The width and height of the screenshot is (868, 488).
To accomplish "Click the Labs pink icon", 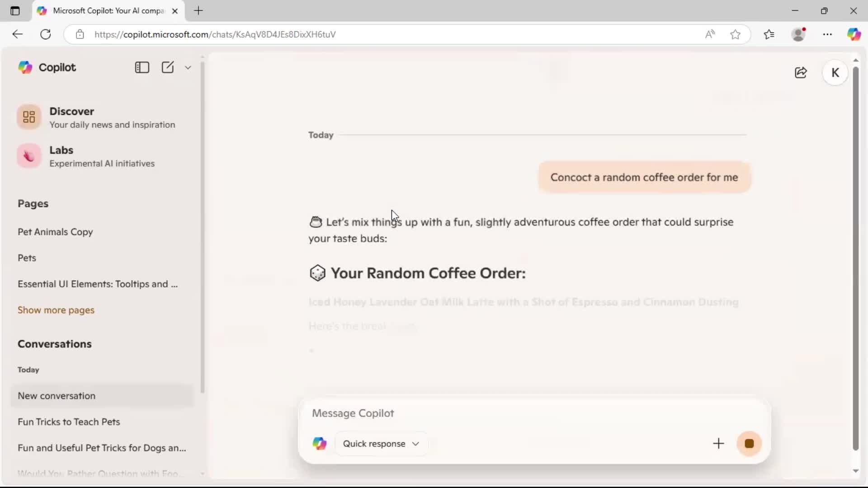I will [29, 156].
